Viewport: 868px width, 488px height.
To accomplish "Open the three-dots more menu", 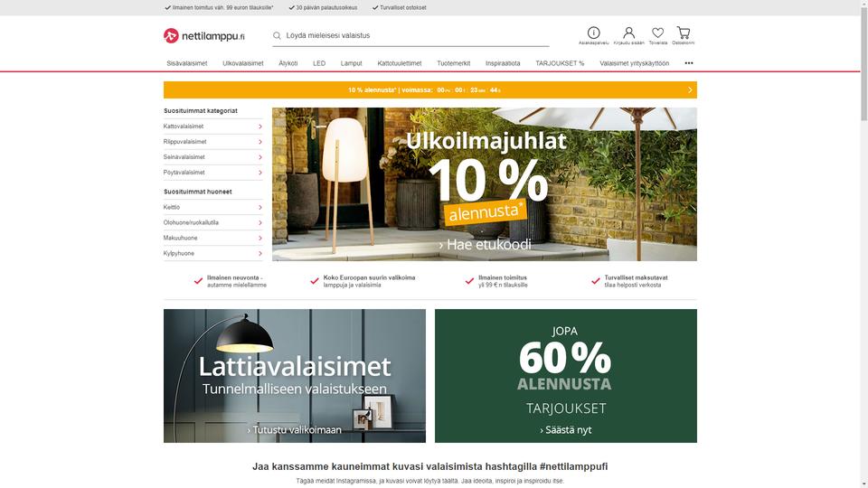I will [x=689, y=63].
